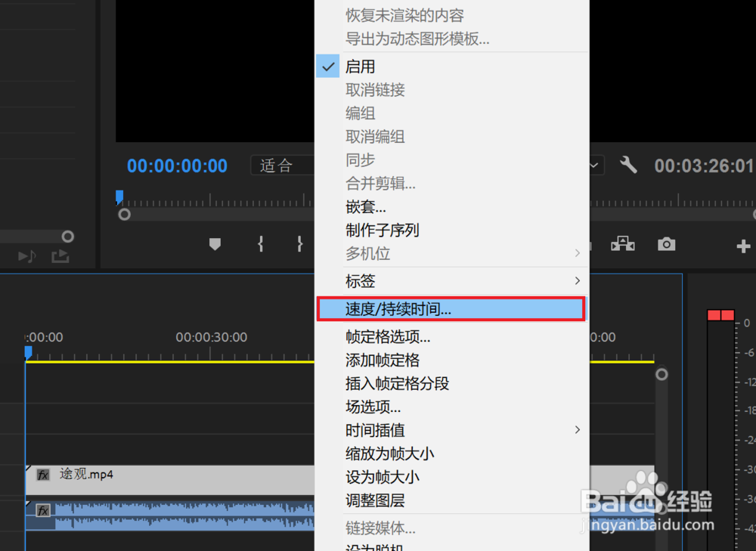Click the export icon beside the audio icon
Viewport: 756px width, 551px height.
click(60, 257)
